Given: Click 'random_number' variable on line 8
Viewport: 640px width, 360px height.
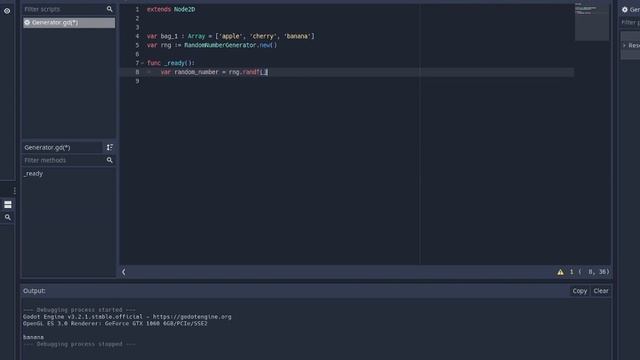Looking at the screenshot, I should (x=196, y=72).
